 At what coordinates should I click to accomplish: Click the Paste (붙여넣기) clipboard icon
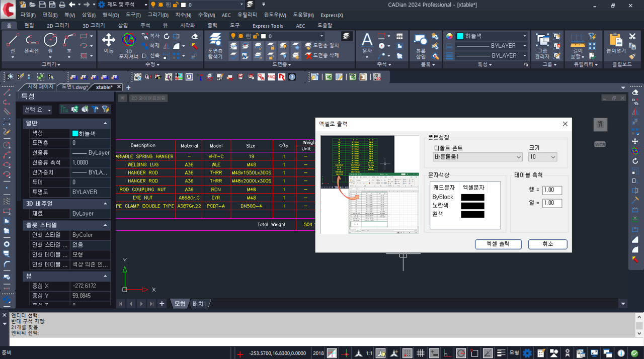click(616, 41)
